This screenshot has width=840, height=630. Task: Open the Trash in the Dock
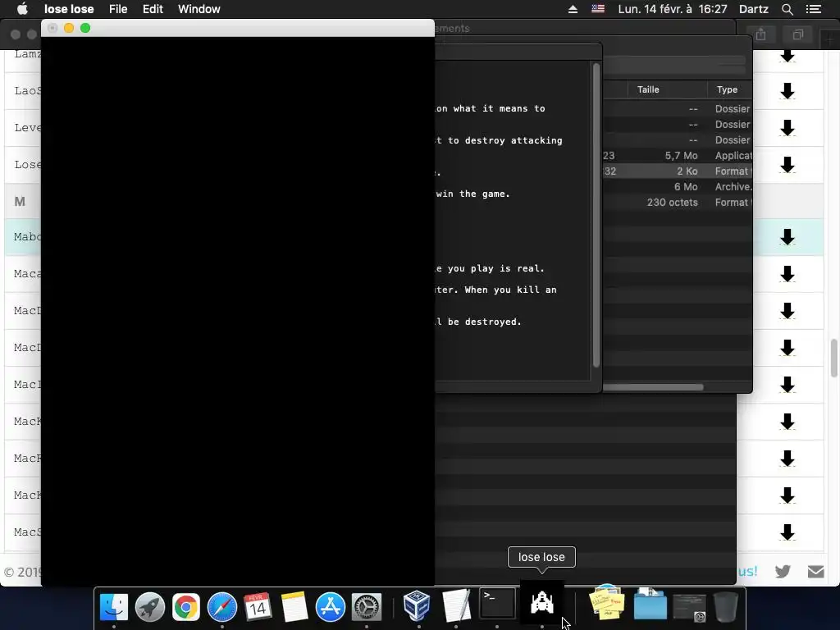726,606
